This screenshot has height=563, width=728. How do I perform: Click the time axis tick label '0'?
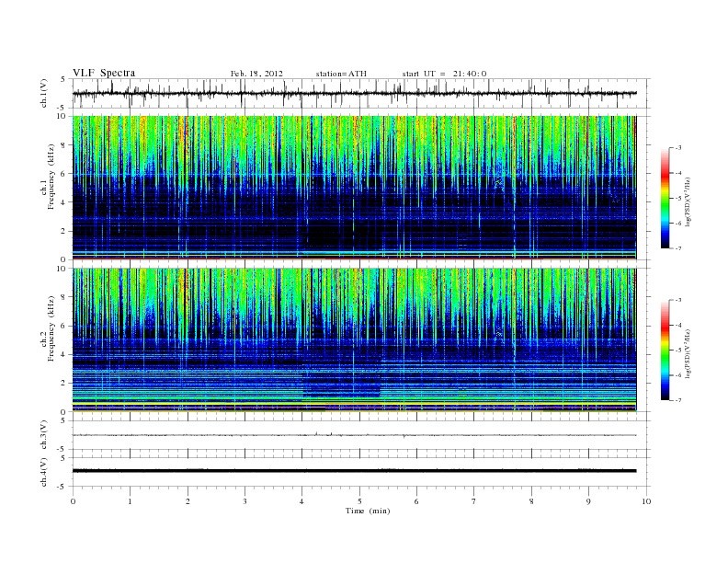(73, 501)
